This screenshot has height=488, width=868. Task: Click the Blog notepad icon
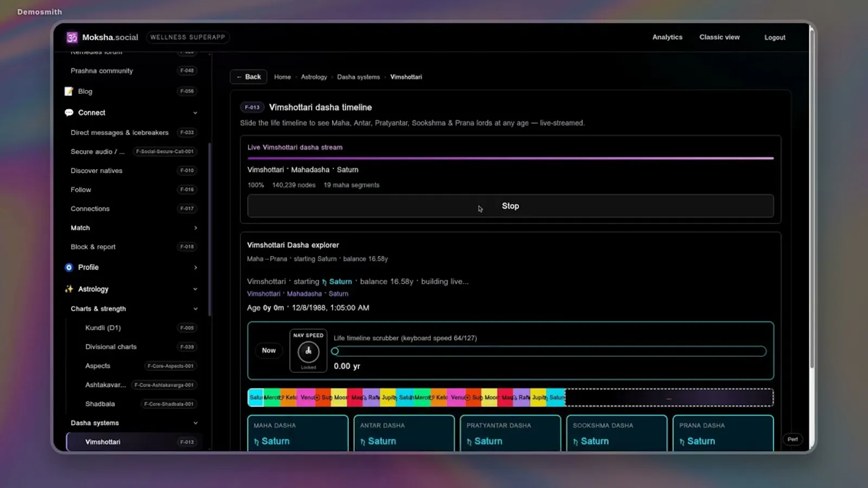coord(69,91)
